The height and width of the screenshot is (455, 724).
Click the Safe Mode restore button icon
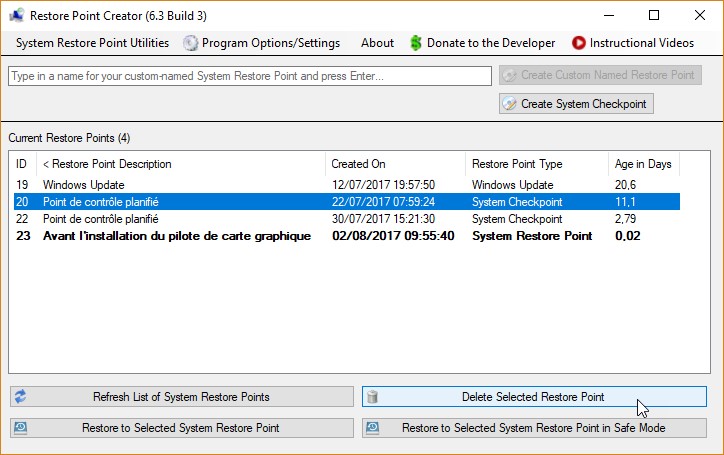[373, 428]
